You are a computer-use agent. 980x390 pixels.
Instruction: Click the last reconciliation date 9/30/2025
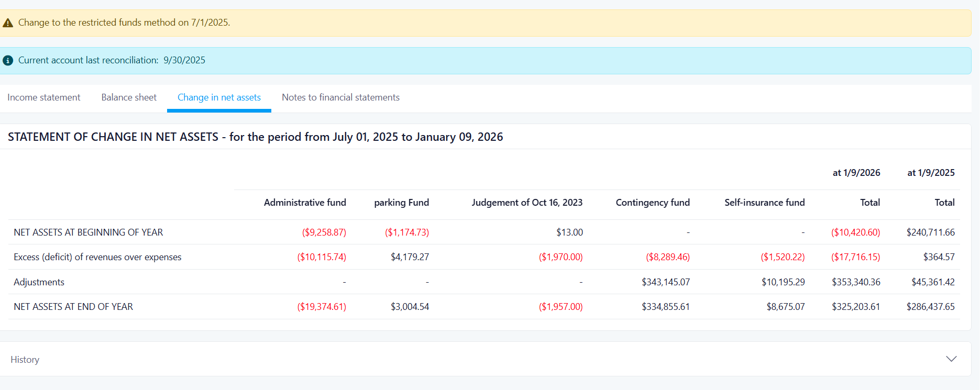click(x=184, y=60)
